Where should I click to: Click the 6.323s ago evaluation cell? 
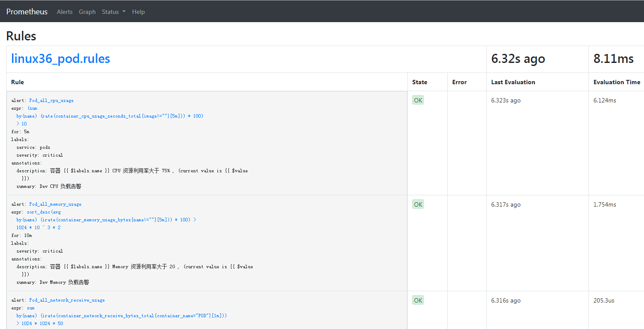click(x=506, y=100)
